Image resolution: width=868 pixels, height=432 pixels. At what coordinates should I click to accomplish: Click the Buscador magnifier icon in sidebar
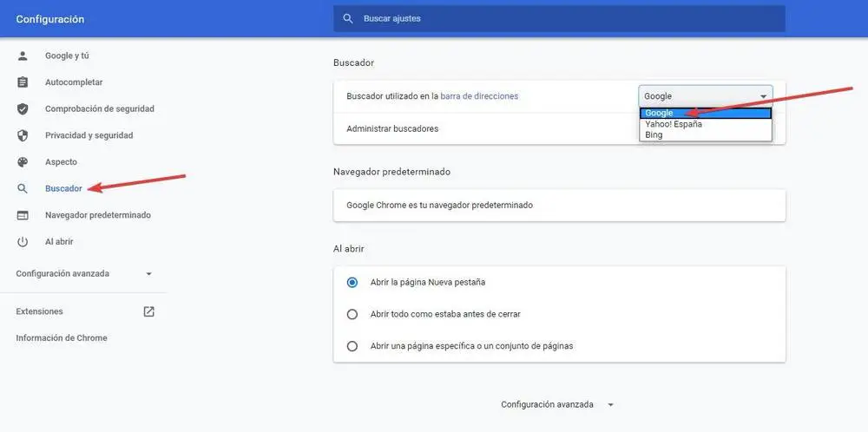[x=23, y=188]
